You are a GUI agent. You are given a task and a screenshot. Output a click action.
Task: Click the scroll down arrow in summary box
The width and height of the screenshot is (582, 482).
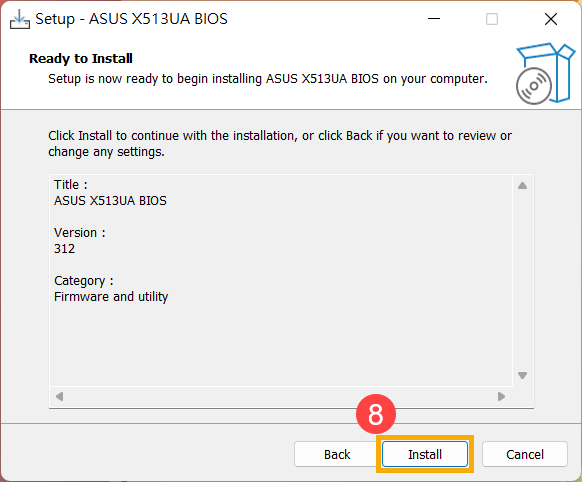[523, 376]
